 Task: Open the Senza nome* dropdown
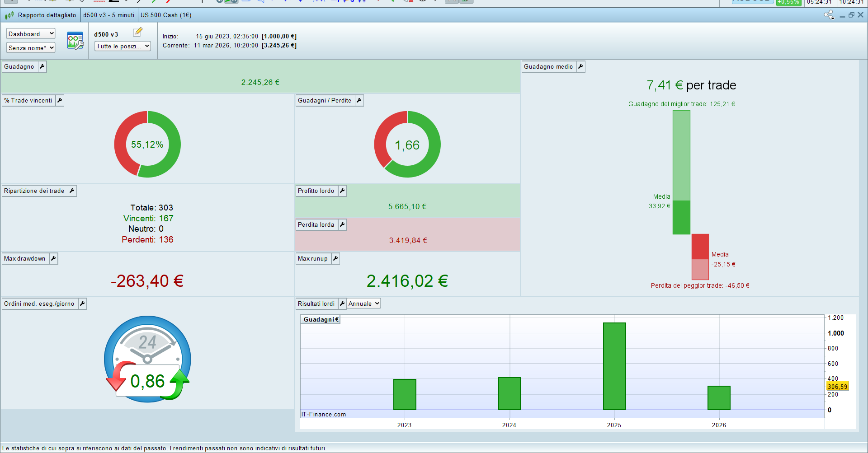pyautogui.click(x=31, y=48)
